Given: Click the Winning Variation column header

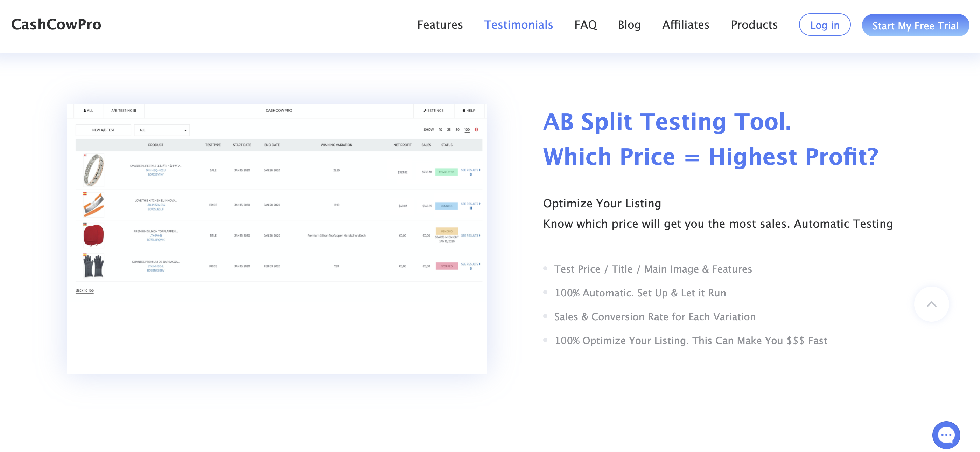Looking at the screenshot, I should 336,145.
